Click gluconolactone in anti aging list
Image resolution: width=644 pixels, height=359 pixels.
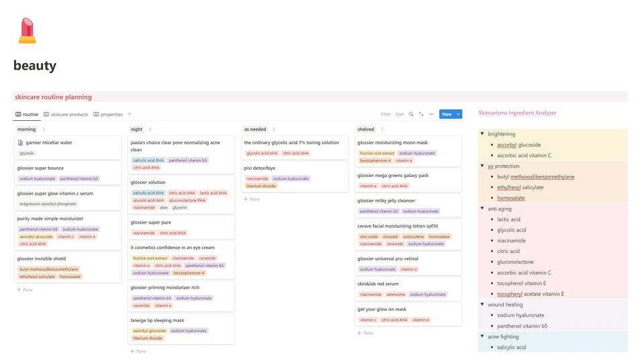click(515, 262)
